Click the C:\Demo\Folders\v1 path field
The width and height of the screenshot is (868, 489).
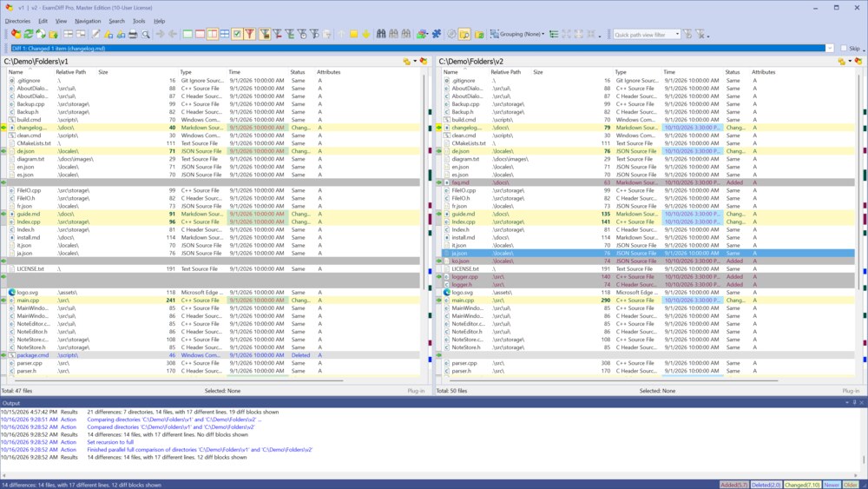point(202,62)
